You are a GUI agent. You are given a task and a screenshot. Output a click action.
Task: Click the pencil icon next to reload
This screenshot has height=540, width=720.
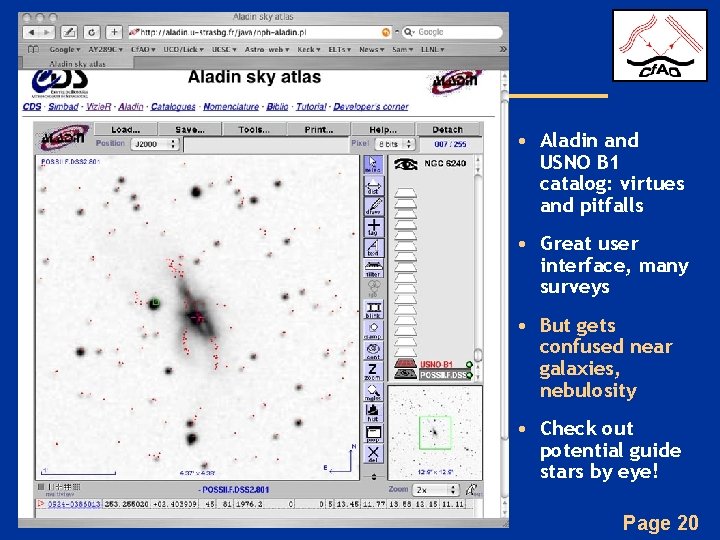(x=69, y=32)
